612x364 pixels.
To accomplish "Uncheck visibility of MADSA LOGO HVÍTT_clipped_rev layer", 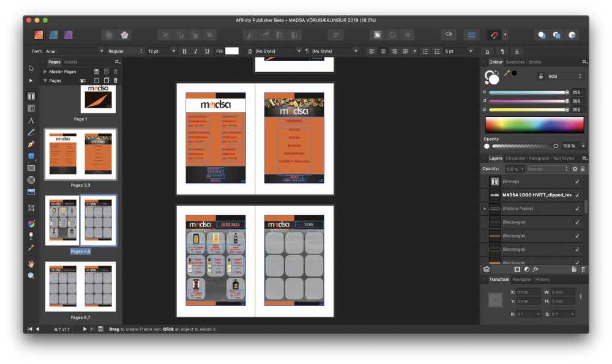I will (576, 195).
